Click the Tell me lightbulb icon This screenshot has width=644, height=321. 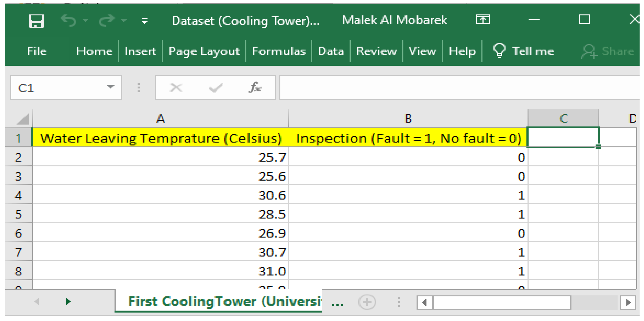pyautogui.click(x=499, y=51)
